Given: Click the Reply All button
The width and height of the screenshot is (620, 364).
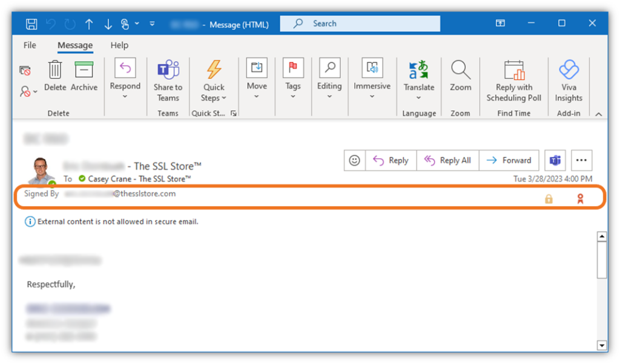Looking at the screenshot, I should [447, 160].
